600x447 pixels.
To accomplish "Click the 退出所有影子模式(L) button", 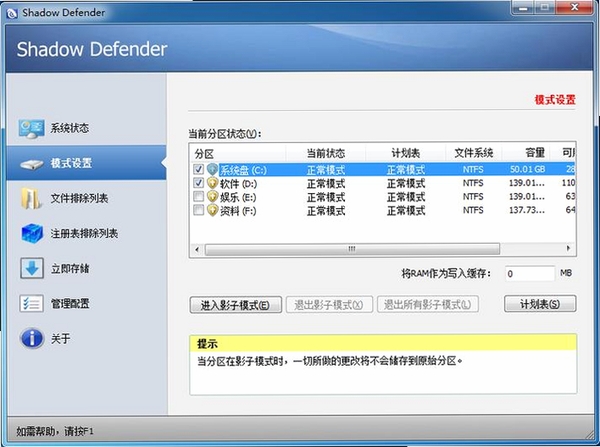I will [427, 305].
